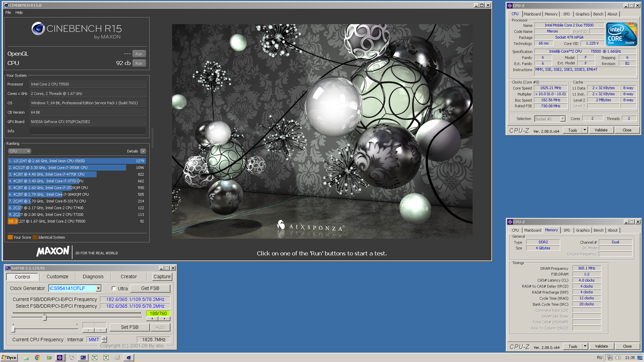Select ranking row Core i7-4770K CPU
This screenshot has height=362, width=644.
pos(76,174)
